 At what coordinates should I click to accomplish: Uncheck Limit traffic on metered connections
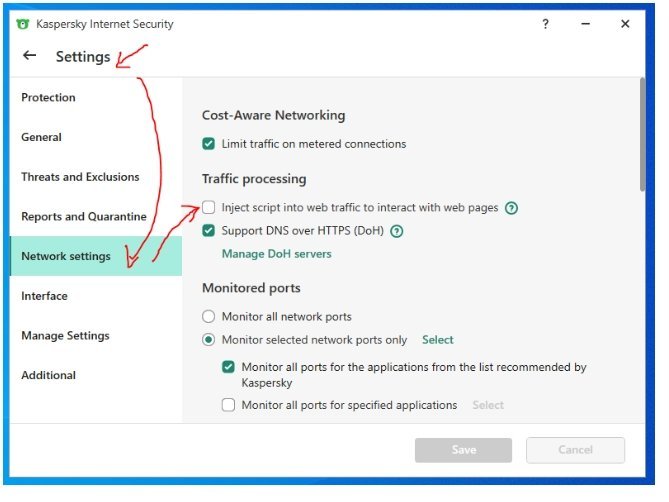pos(209,144)
